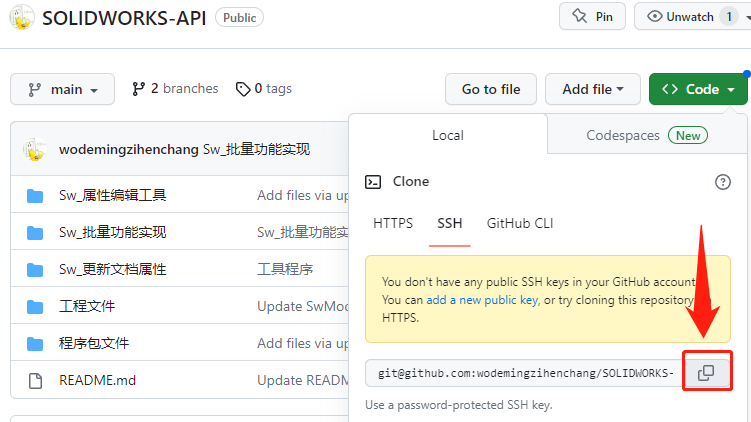
Task: View the 2 branches link
Action: coord(175,89)
